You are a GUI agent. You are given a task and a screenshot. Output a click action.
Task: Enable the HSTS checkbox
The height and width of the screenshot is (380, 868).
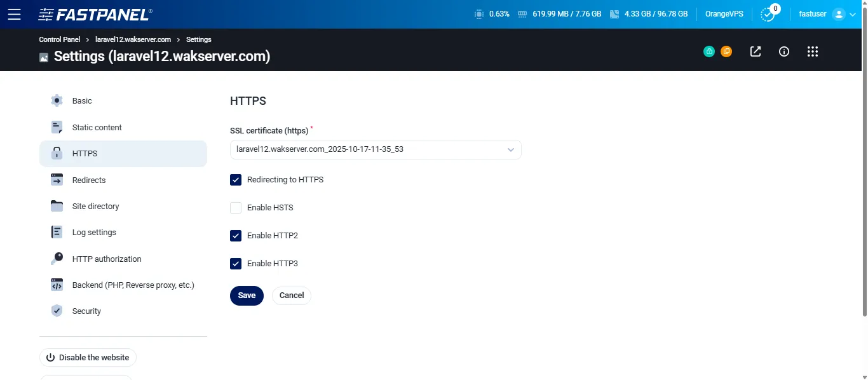click(x=236, y=208)
